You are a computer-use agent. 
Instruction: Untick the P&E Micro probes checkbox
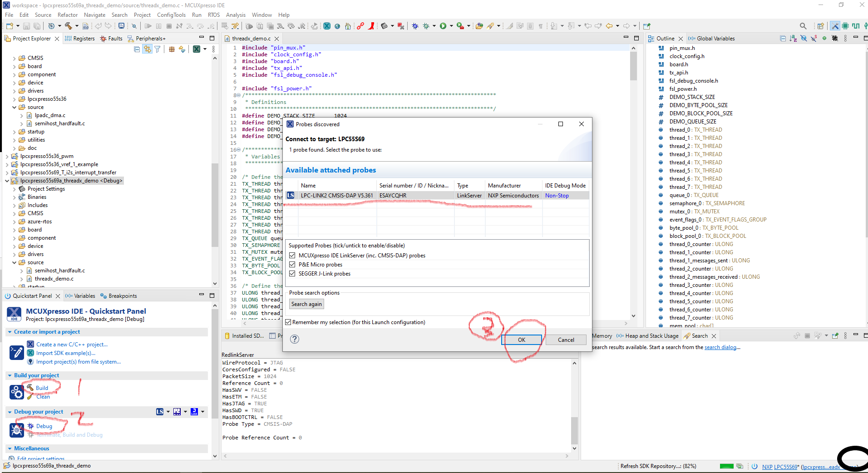coord(292,264)
